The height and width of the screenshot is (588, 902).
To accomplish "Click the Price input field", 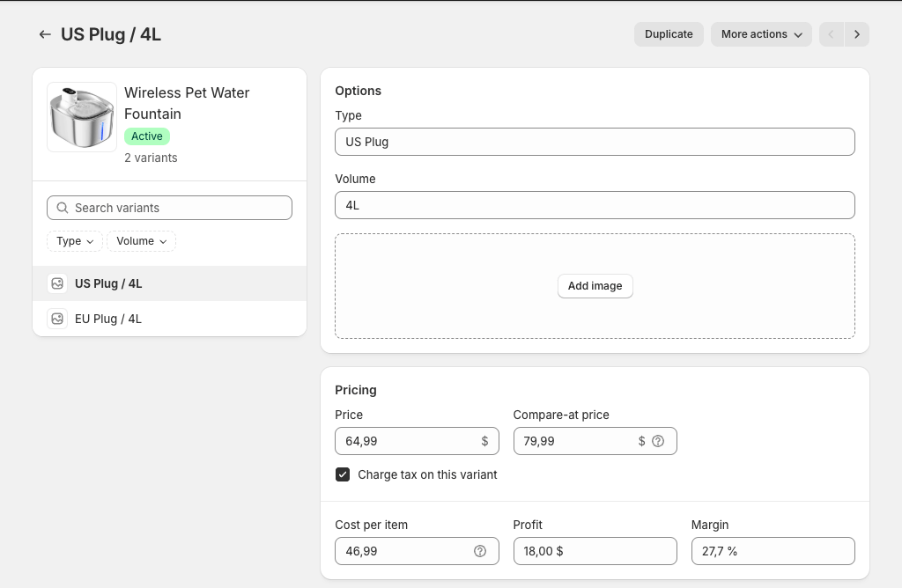I will (405, 441).
